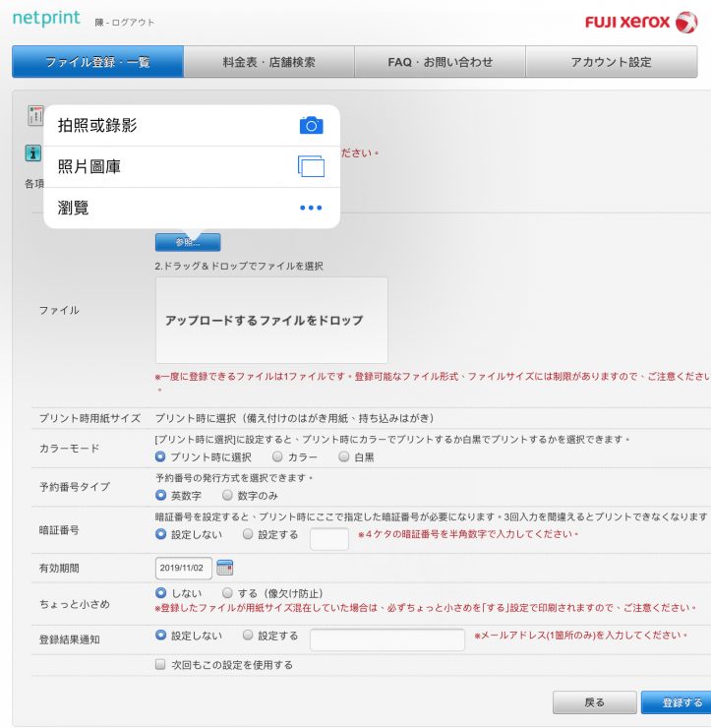
Task: Click the three-dots browse icon
Action: 311,208
